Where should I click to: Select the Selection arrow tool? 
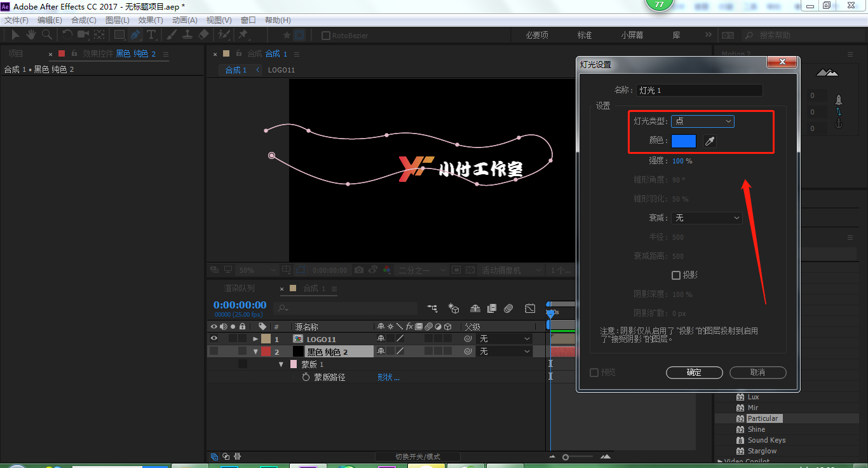[16, 35]
